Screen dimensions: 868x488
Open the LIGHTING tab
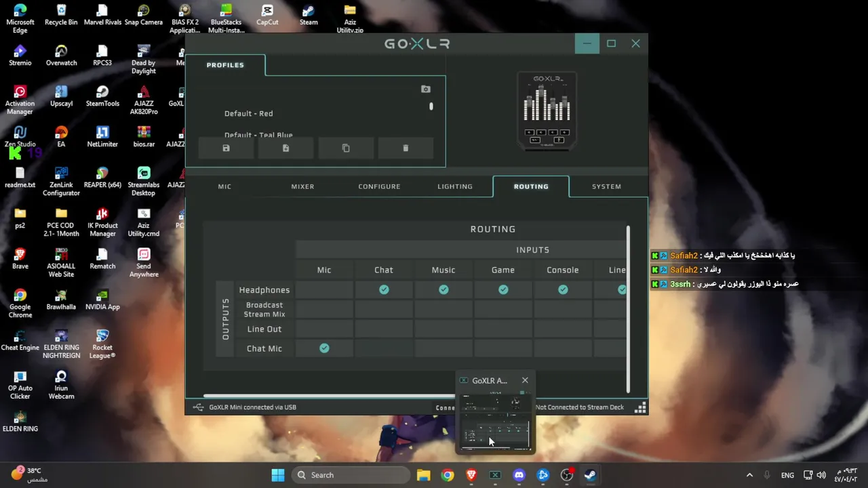click(455, 186)
